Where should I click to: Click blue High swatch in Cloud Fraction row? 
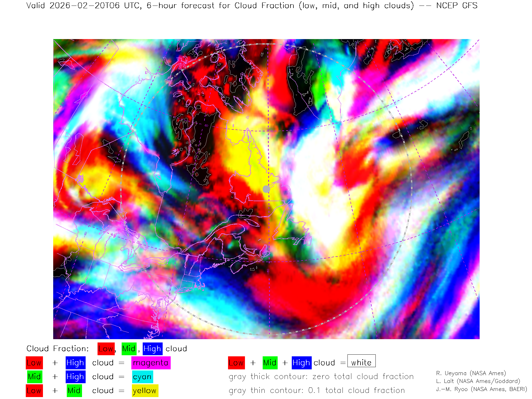coord(152,349)
